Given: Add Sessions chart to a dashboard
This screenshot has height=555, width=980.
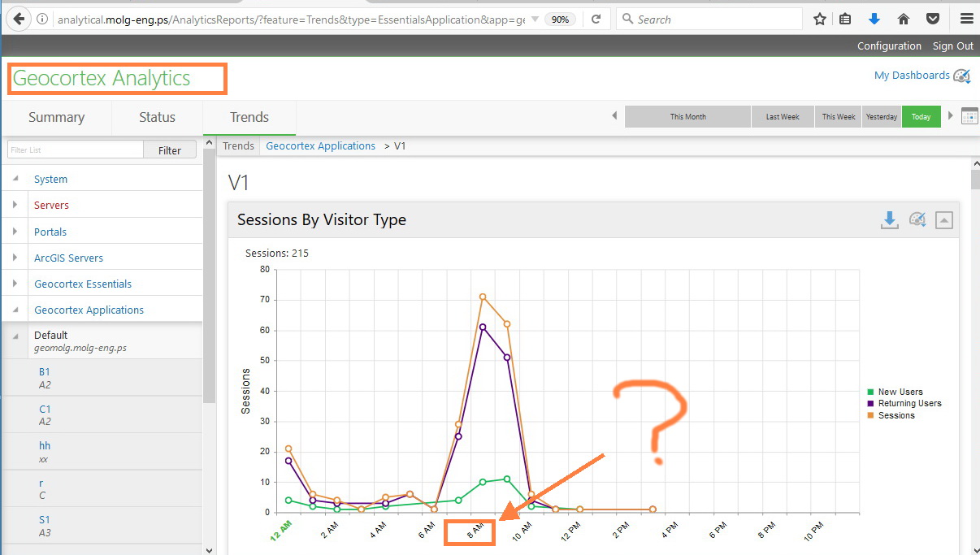Looking at the screenshot, I should pos(917,219).
